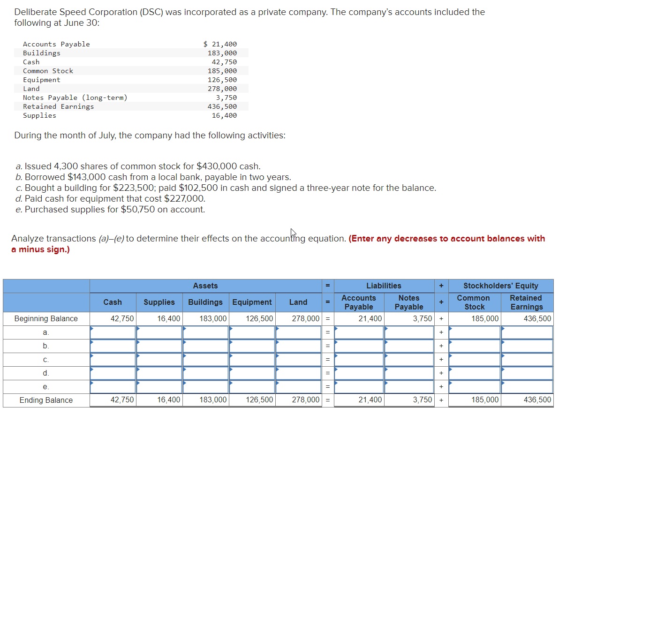Click Land input cell in row c
Viewport: 672px width, 626px height.
(298, 360)
